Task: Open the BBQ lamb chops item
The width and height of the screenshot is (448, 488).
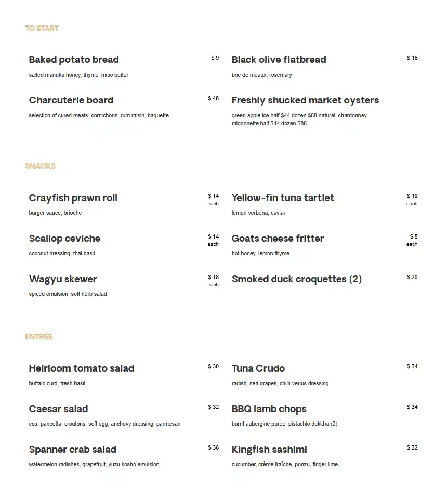Action: [x=269, y=409]
